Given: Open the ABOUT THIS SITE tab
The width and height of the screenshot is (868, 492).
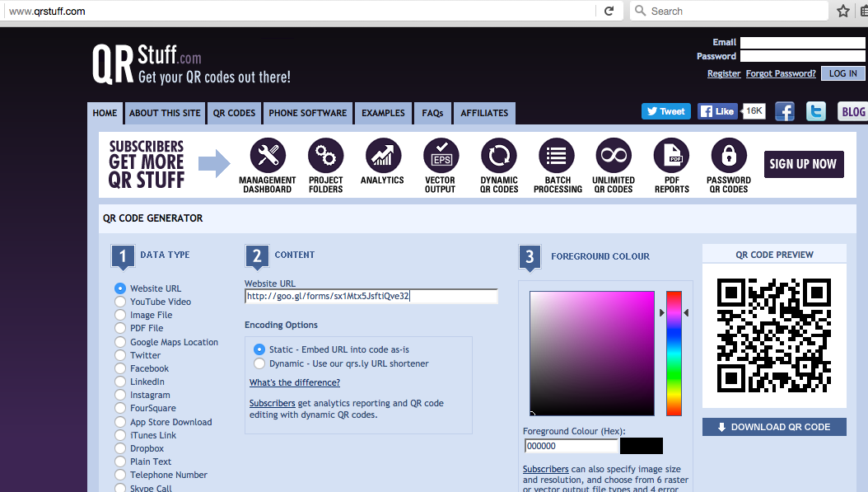Looking at the screenshot, I should click(x=165, y=113).
